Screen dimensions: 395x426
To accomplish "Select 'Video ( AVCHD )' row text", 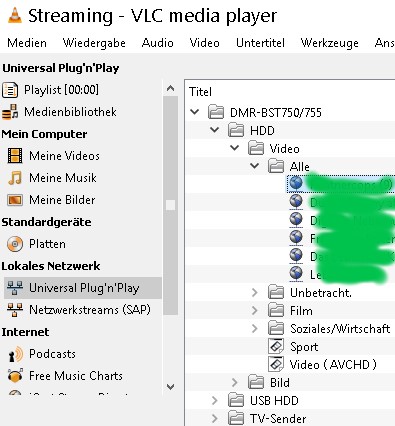I will [333, 365].
